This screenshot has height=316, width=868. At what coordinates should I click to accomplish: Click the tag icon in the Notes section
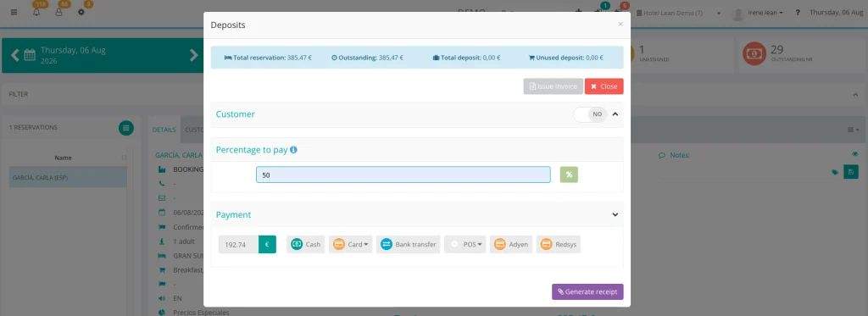point(835,173)
